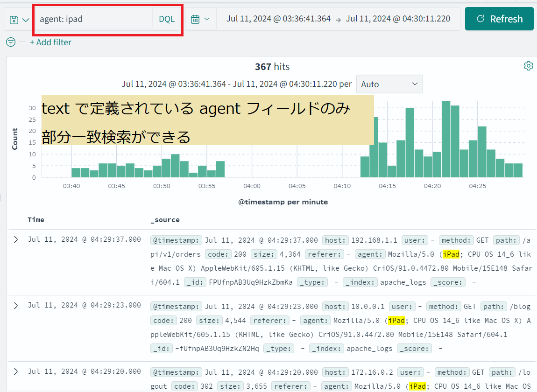This screenshot has height=392, width=537.
Task: Click the Refresh button
Action: tap(499, 19)
